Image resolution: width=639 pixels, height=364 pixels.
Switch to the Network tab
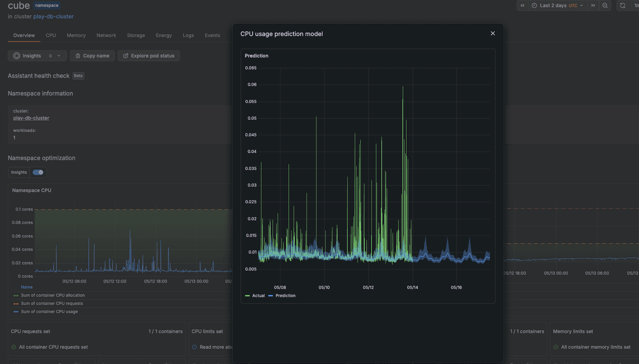[106, 35]
